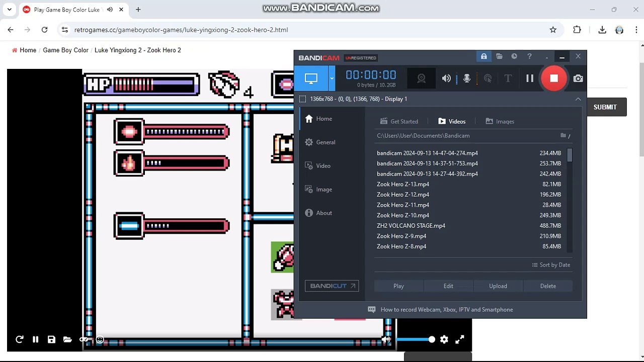Click the SUBMIT button on the webpage
644x362 pixels.
click(x=605, y=107)
